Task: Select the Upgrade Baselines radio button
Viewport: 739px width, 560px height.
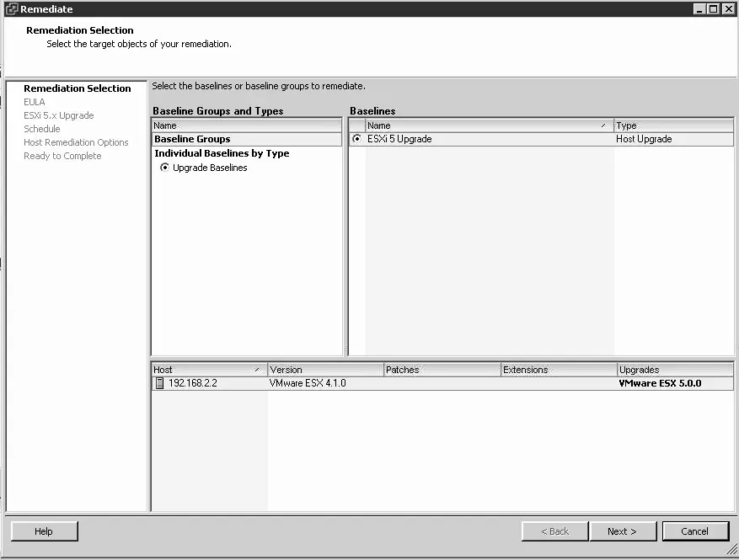Action: 164,168
